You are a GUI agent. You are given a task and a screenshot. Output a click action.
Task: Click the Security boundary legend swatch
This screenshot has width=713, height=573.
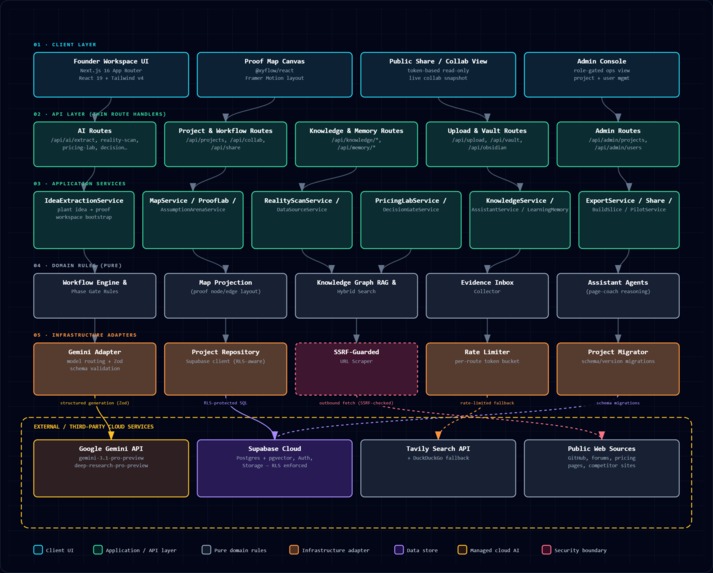point(546,550)
